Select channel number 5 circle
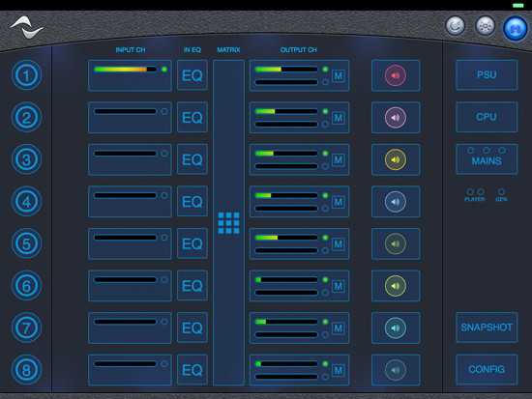Screen dimensions: 532x399 (26, 243)
